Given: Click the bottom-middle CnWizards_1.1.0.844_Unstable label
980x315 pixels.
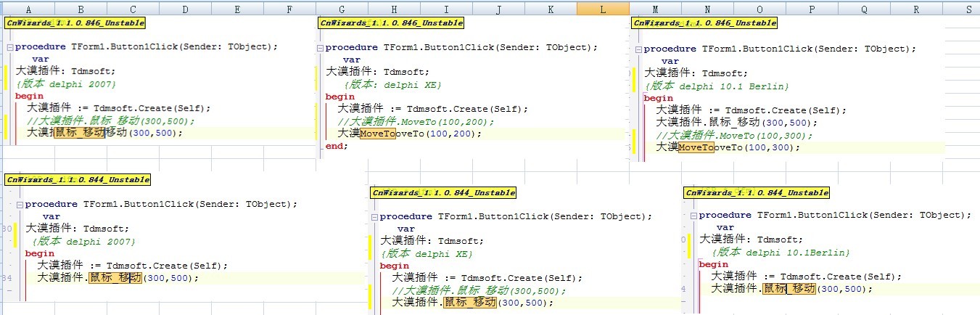Looking at the screenshot, I should pos(444,193).
